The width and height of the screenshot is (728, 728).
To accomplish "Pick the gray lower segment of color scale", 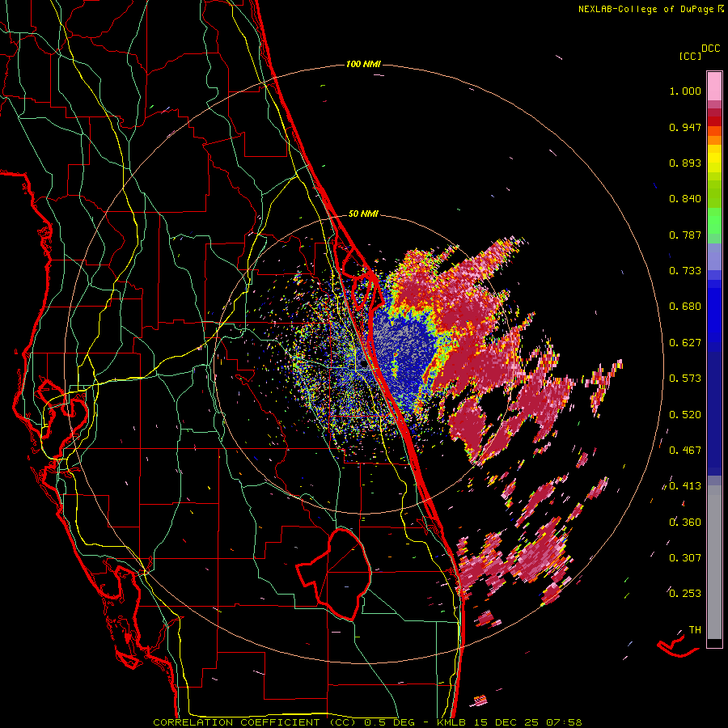I will (714, 562).
